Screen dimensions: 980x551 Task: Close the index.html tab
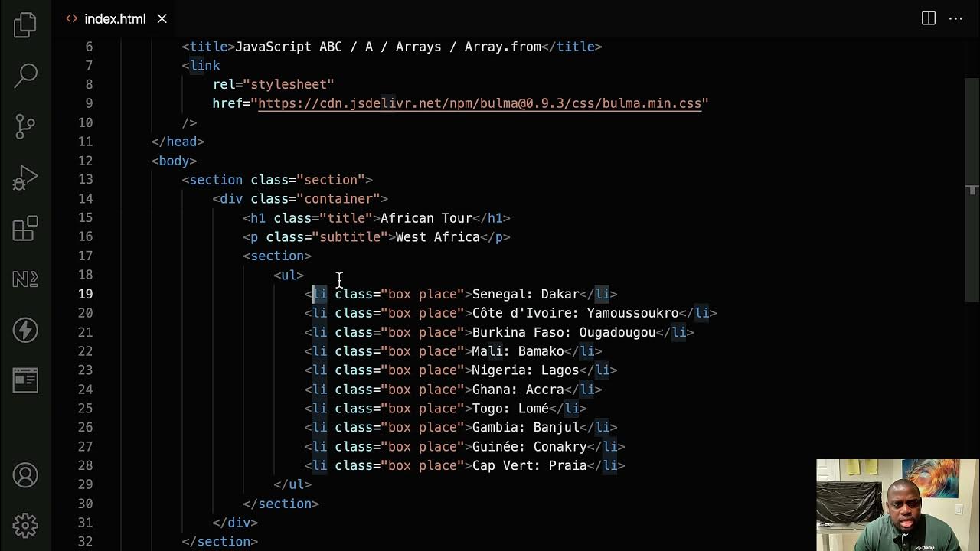click(162, 18)
